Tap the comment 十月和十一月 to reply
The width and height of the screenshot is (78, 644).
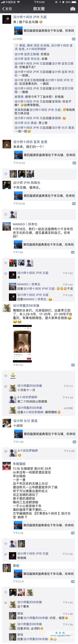coord(26,390)
